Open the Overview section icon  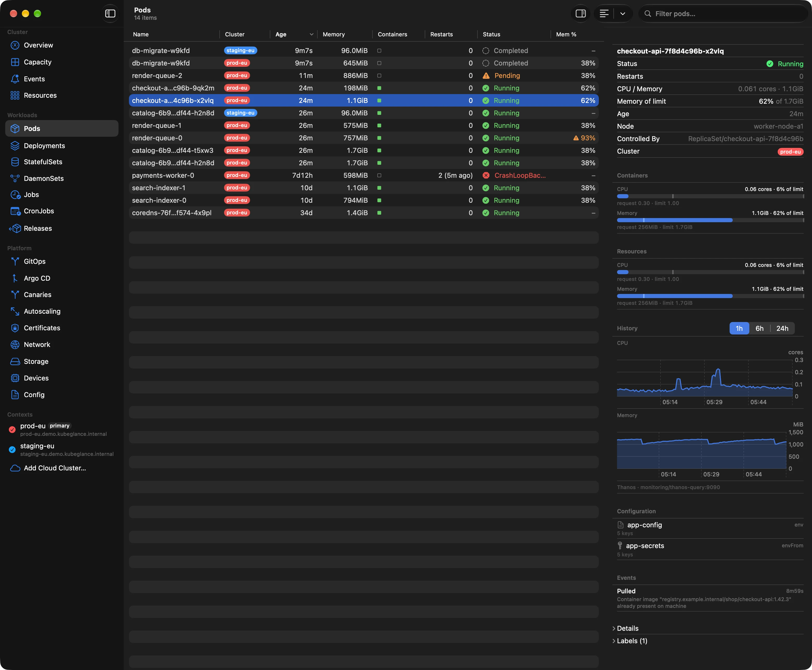[15, 45]
